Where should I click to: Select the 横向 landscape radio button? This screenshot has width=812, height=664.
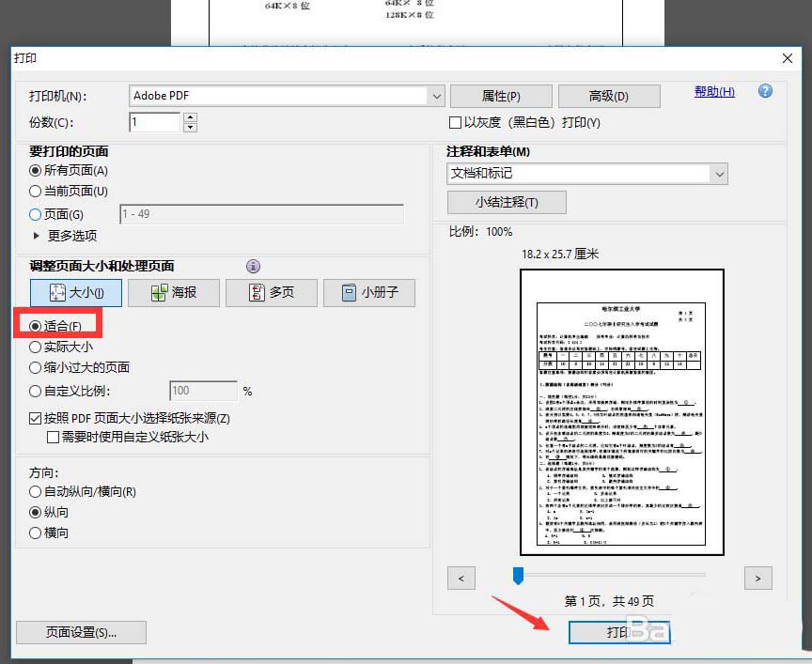(35, 533)
